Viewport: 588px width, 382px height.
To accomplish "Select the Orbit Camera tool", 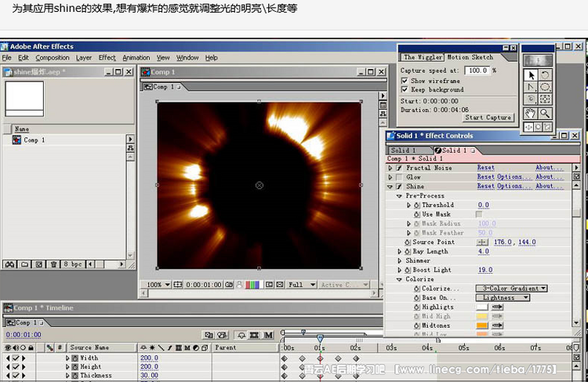I will pyautogui.click(x=531, y=99).
